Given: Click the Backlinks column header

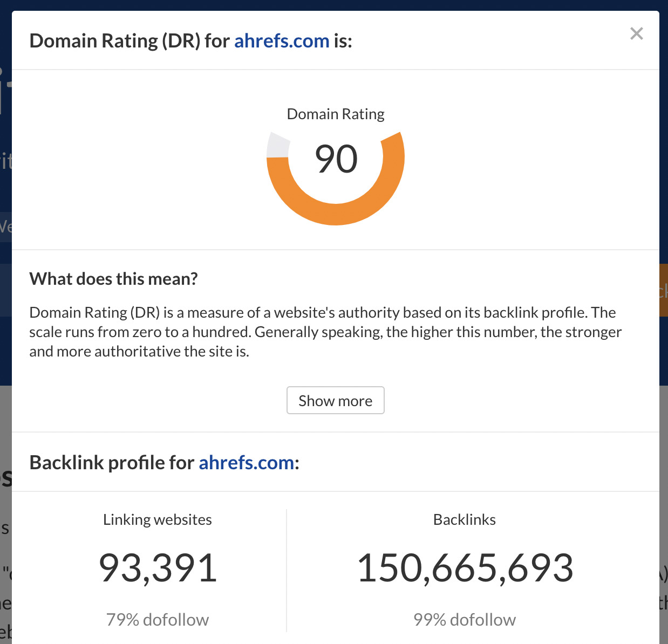Looking at the screenshot, I should [x=465, y=519].
